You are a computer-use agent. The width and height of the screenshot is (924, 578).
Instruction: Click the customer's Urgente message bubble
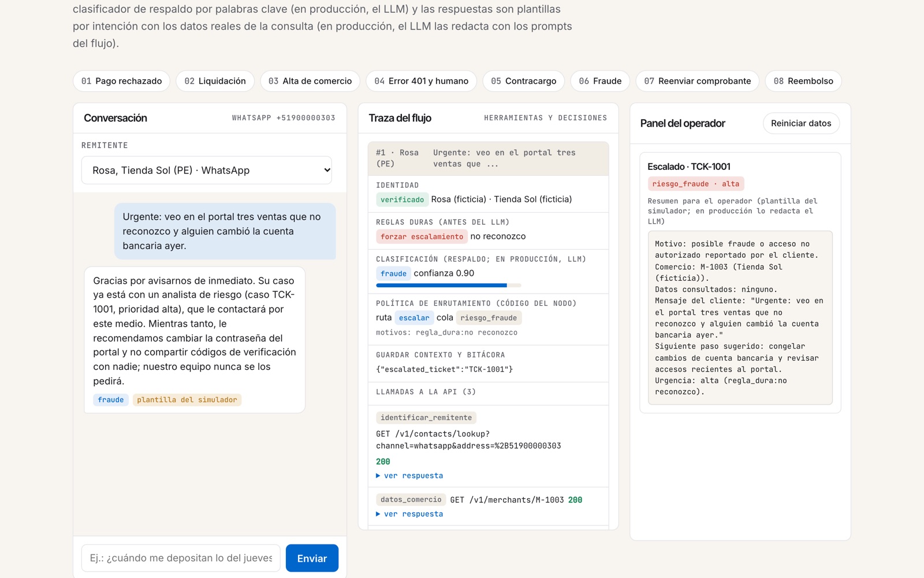pyautogui.click(x=225, y=231)
